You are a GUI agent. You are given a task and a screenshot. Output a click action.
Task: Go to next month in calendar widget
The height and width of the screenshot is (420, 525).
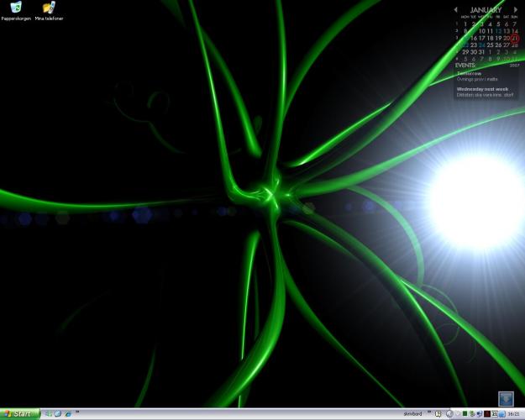pos(516,10)
